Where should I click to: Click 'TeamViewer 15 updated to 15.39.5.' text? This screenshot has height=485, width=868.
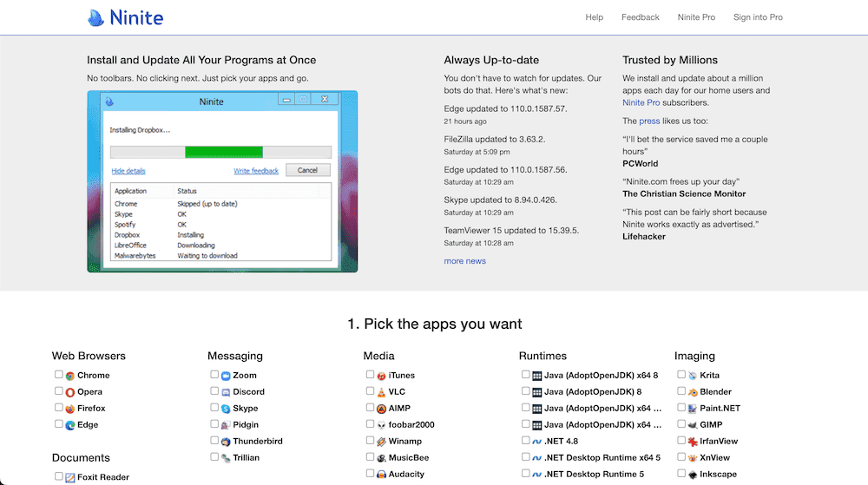point(511,231)
